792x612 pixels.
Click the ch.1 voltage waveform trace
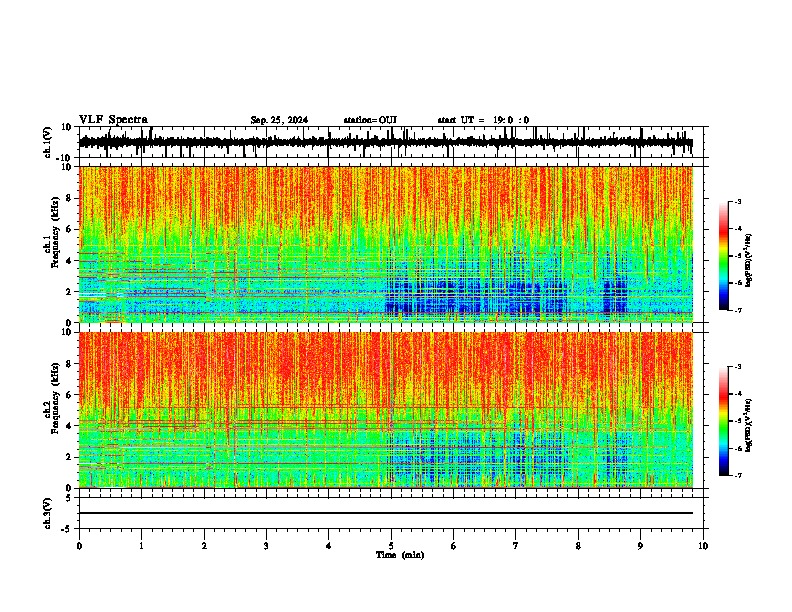click(x=386, y=142)
